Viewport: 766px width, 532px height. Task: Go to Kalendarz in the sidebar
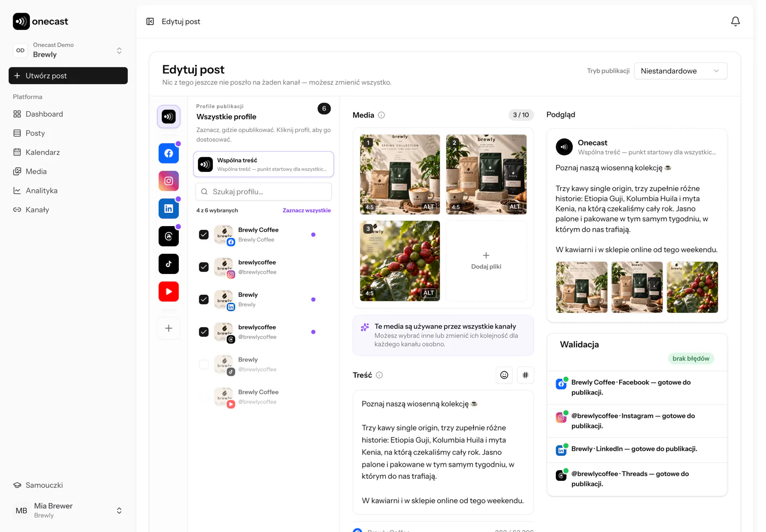point(43,152)
